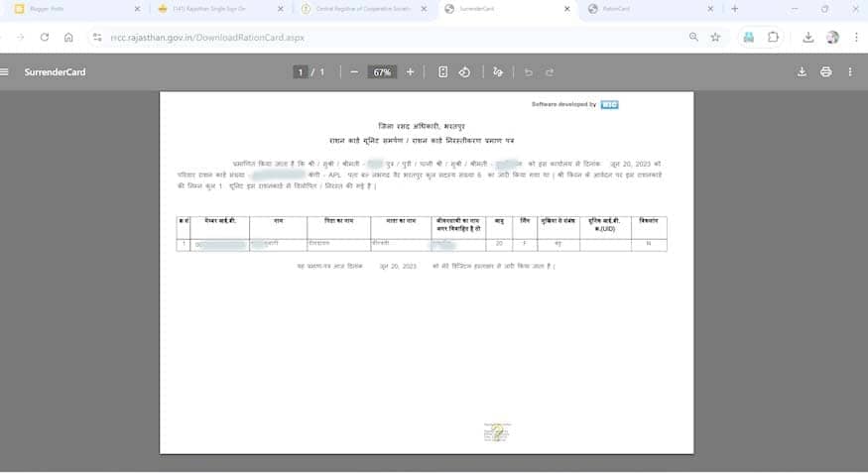Open PDF viewer more actions menu
Image resolution: width=868 pixels, height=473 pixels.
pos(850,71)
